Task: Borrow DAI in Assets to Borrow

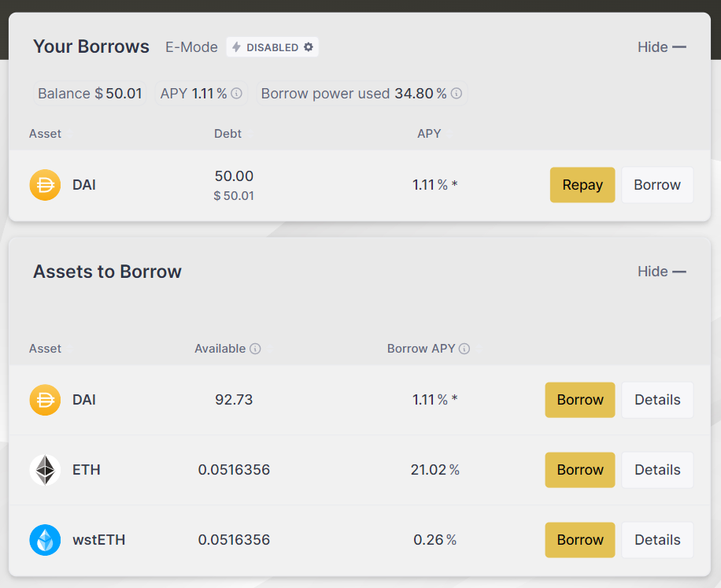Action: [580, 400]
